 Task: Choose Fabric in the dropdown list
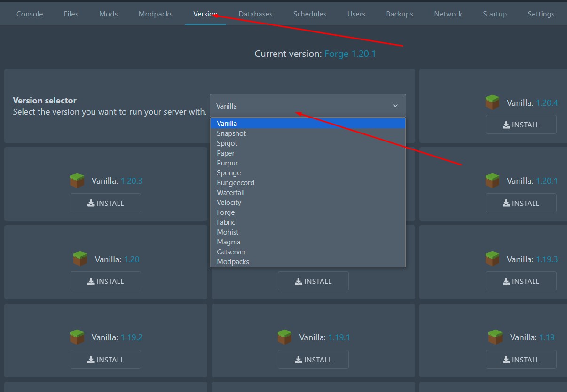click(308, 222)
